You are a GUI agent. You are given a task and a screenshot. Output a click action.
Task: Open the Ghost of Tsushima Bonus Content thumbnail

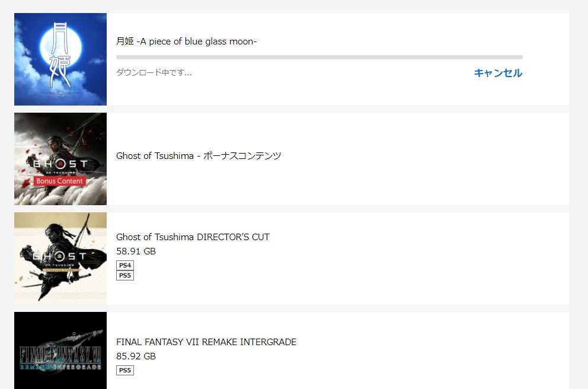pos(60,159)
